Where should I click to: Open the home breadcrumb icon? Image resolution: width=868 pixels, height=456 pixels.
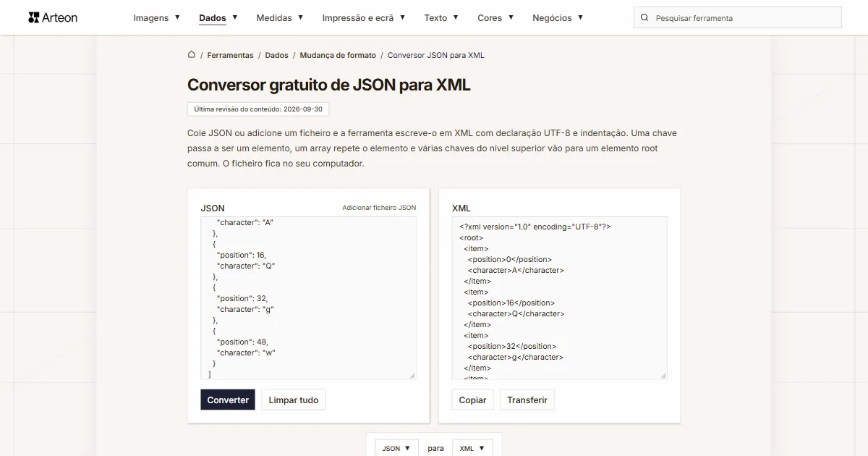[x=191, y=54]
